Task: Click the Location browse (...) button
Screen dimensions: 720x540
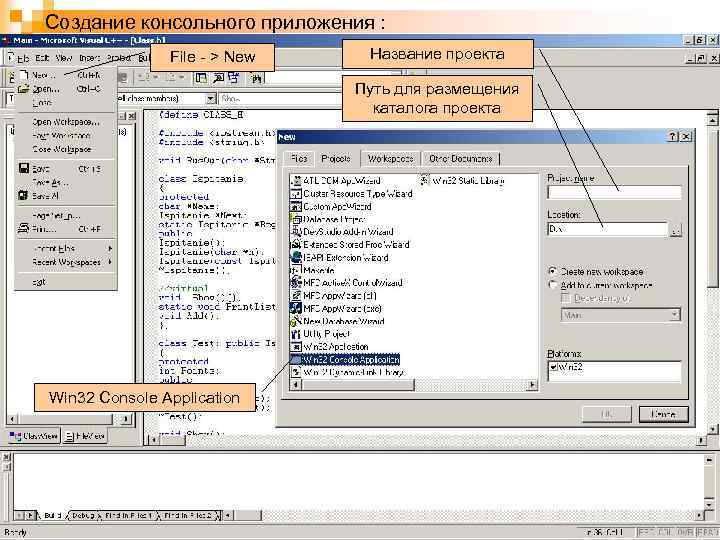Action: (675, 229)
